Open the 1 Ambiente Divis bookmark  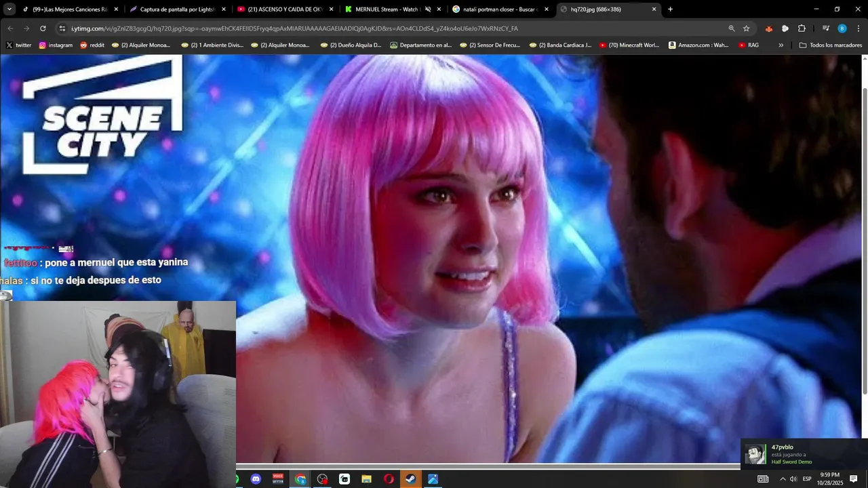212,45
